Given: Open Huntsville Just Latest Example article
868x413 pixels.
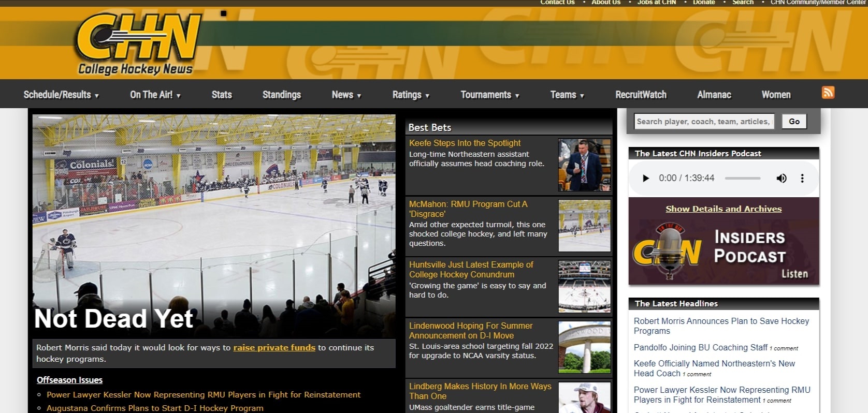Looking at the screenshot, I should [471, 270].
